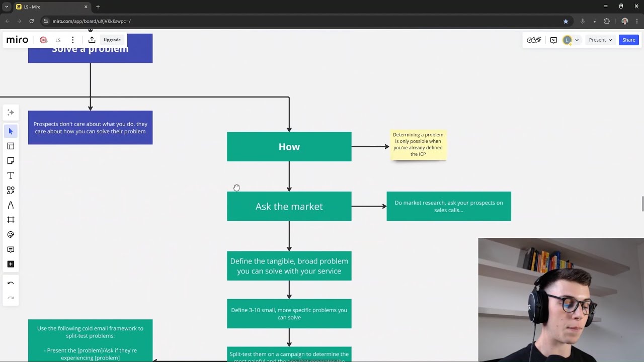Open the Shapes and lines tool
This screenshot has width=644, height=362.
pos(11,190)
